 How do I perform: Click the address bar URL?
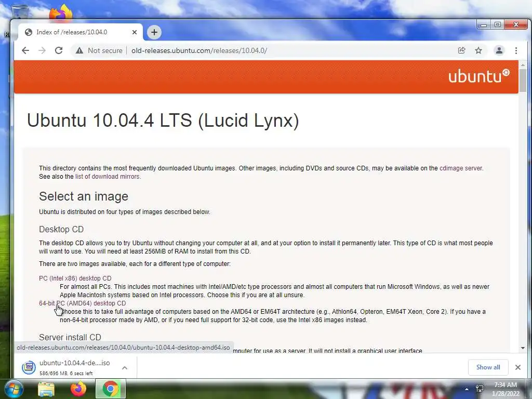(x=199, y=50)
